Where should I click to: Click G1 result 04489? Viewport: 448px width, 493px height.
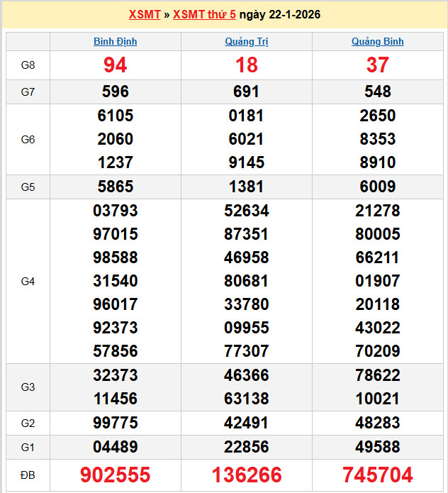pyautogui.click(x=116, y=447)
